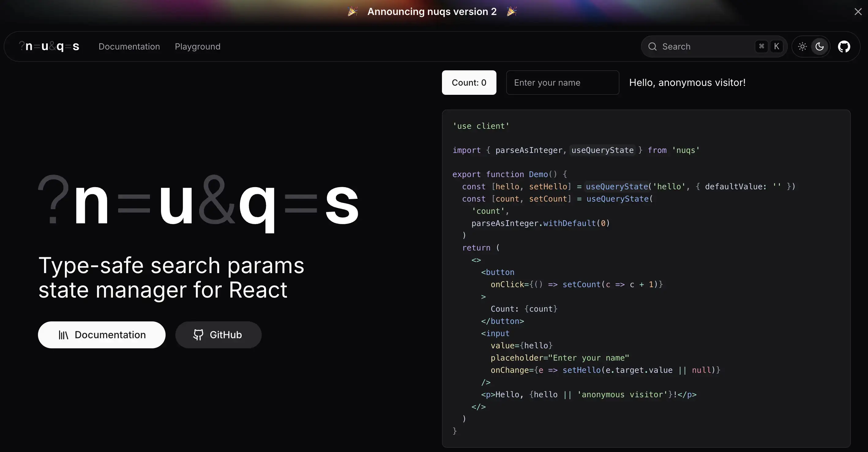Open the white Documentation hero button

(x=101, y=335)
